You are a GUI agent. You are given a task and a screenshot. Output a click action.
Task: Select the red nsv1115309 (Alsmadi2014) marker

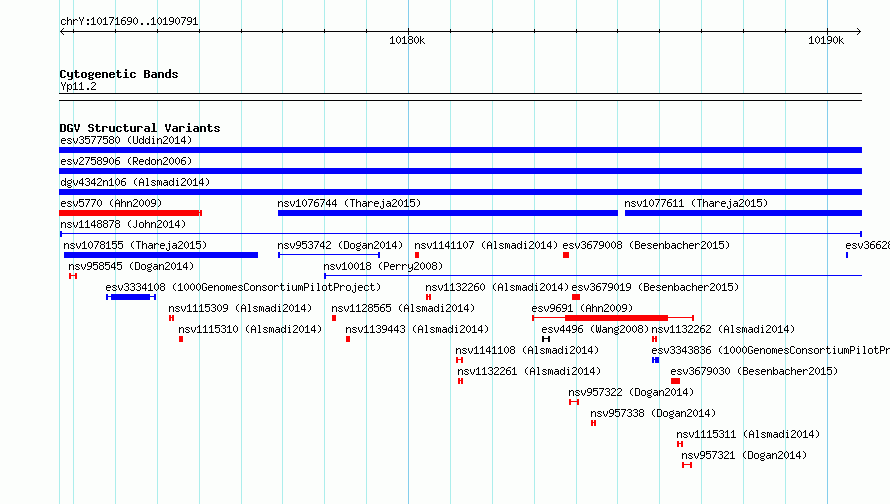[x=171, y=318]
